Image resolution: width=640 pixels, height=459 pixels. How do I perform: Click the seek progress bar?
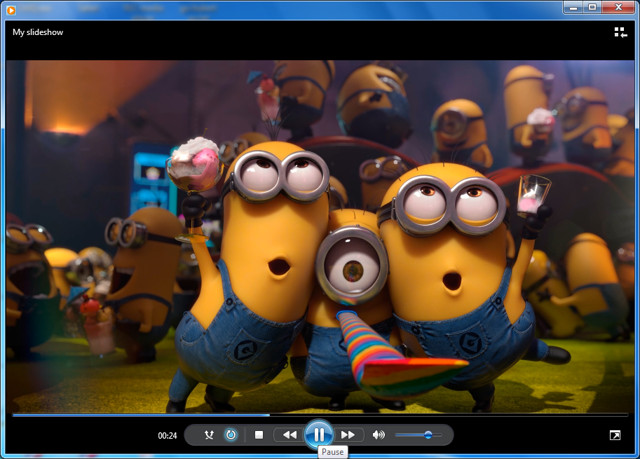coord(320,415)
